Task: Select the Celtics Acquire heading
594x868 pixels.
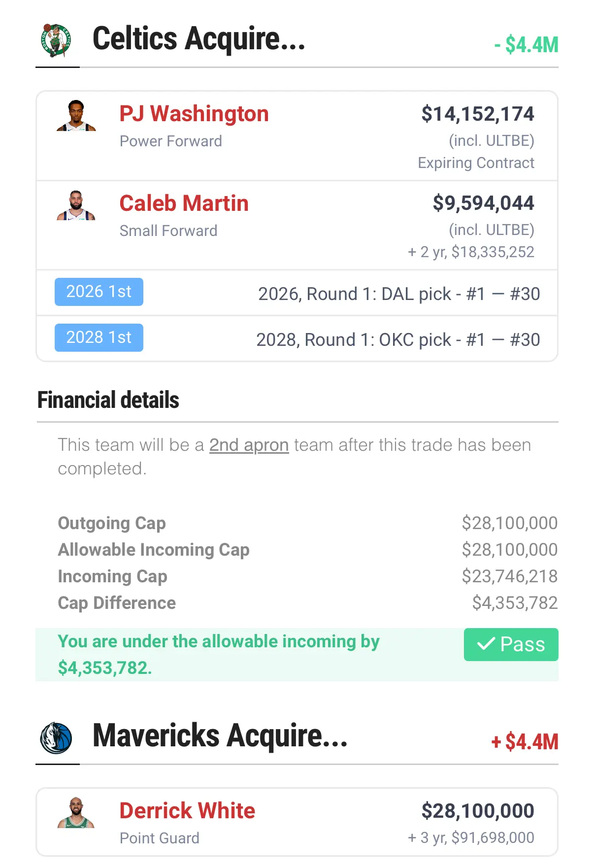Action: click(199, 39)
